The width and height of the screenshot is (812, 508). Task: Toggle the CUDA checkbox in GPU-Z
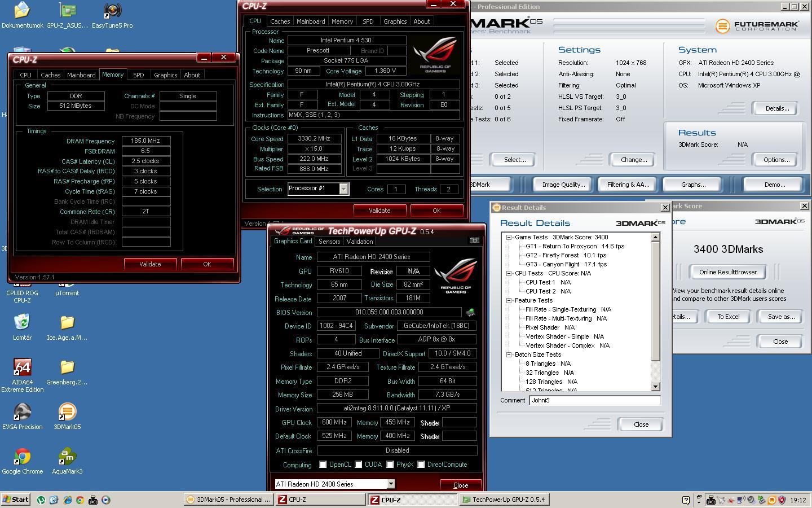tap(358, 465)
